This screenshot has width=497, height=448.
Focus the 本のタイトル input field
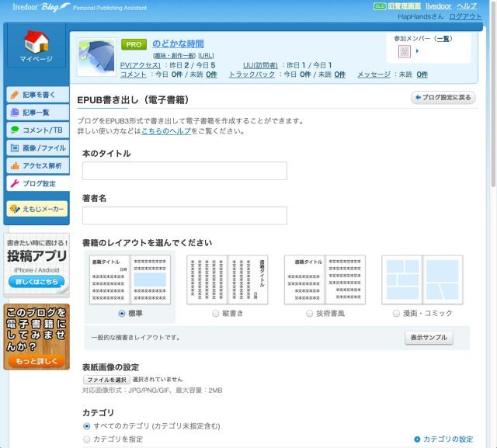pyautogui.click(x=185, y=171)
